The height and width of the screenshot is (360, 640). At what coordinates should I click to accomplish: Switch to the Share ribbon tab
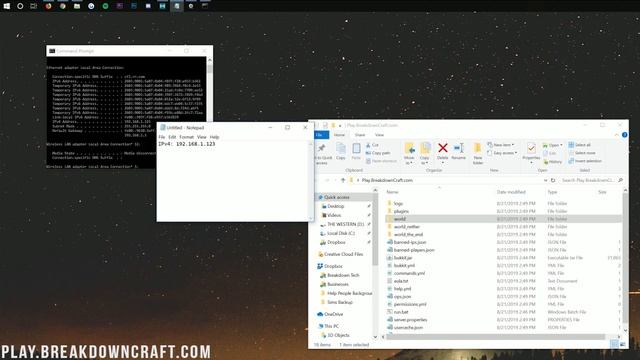(360, 135)
